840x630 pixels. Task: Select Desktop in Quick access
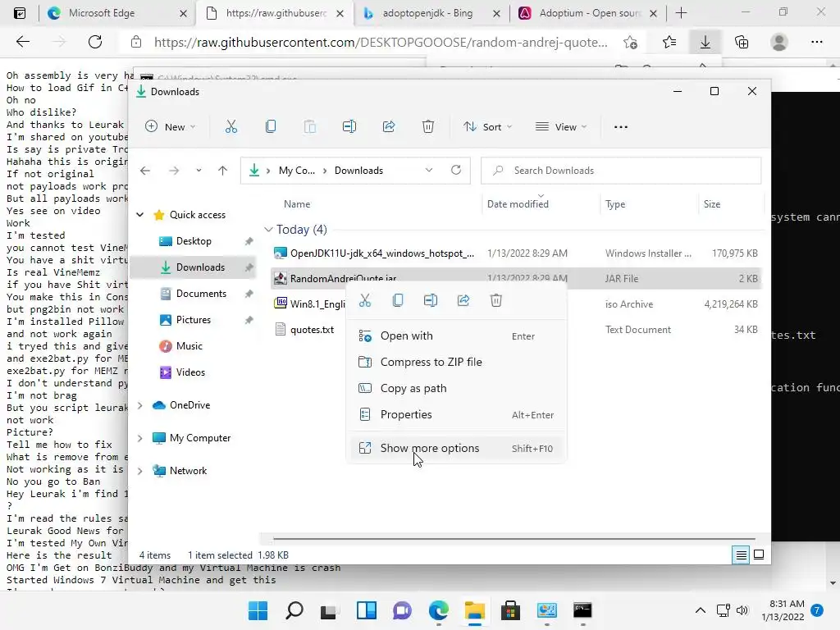pos(194,241)
